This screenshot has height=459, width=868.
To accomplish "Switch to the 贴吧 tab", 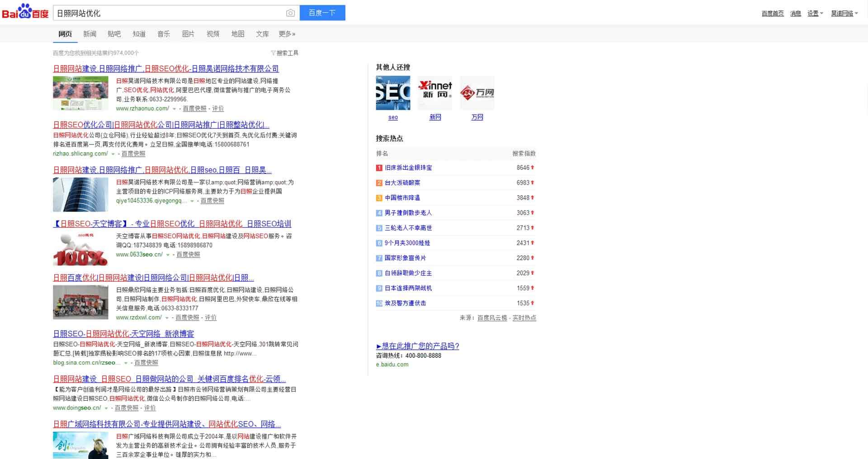I will click(x=114, y=34).
